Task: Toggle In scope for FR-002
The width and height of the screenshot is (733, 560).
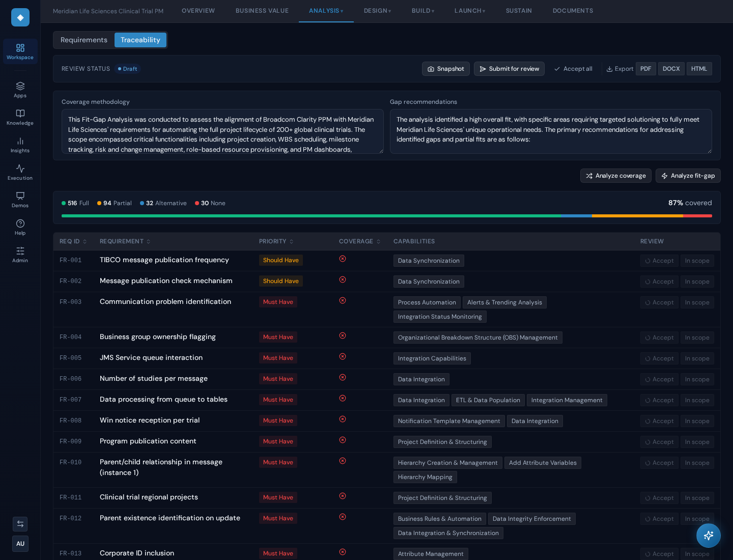Action: [x=697, y=282]
